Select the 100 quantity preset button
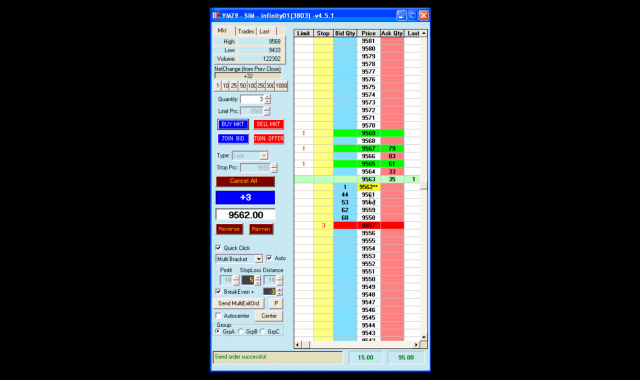The height and width of the screenshot is (380, 640). tap(252, 86)
